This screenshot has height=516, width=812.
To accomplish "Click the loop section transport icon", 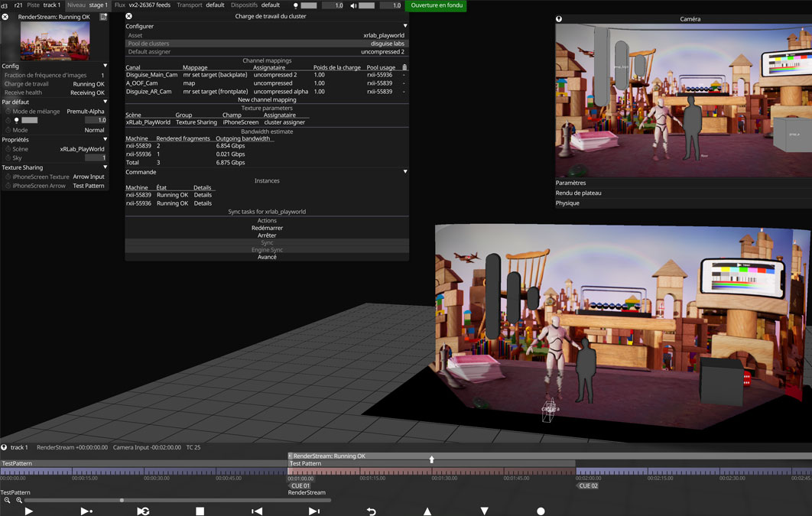I will coord(143,511).
